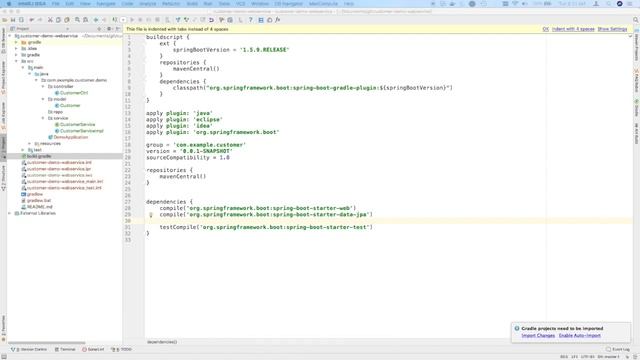Click the Copy toolbar icon
The width and height of the screenshot is (640, 360).
(x=58, y=20)
